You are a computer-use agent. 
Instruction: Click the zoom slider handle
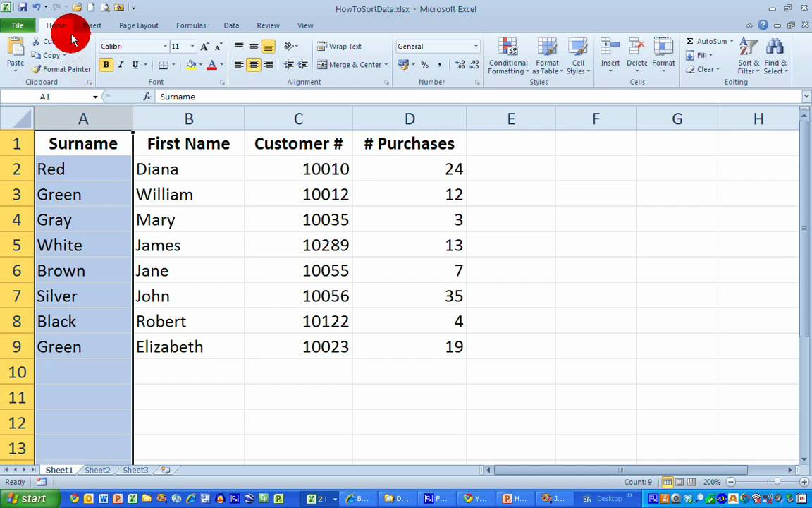tap(777, 482)
